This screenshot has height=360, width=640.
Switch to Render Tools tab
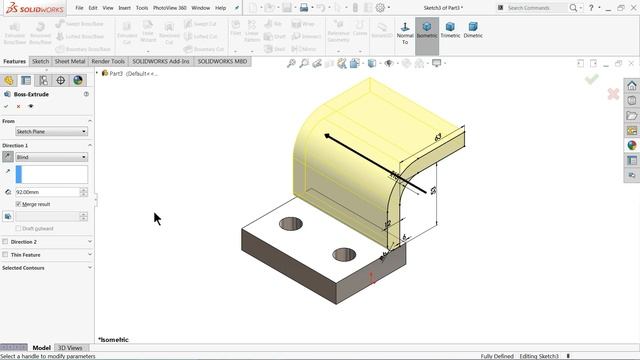[108, 61]
